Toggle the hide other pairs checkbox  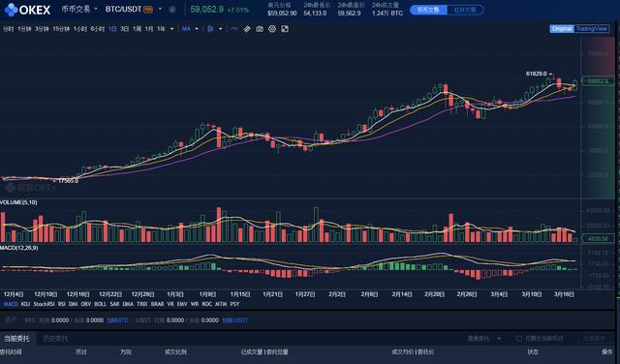pos(519,338)
